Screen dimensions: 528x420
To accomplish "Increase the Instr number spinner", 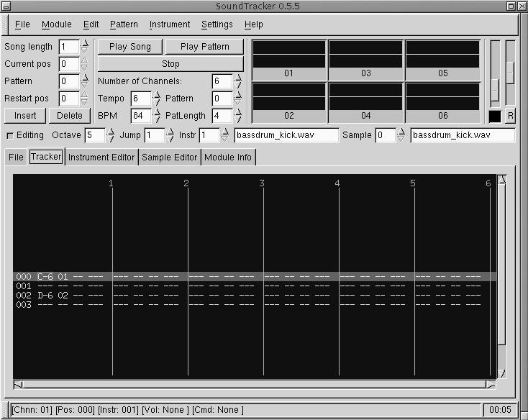I will coord(225,132).
